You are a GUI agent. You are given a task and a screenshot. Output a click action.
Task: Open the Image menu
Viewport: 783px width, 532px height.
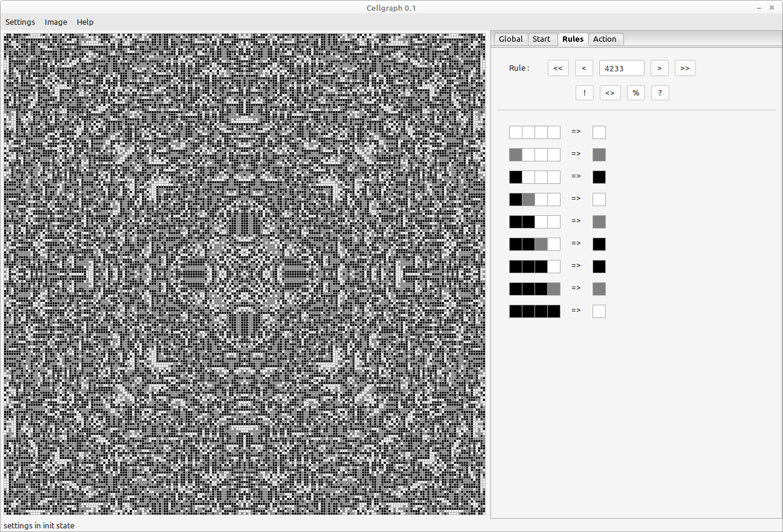(x=56, y=22)
